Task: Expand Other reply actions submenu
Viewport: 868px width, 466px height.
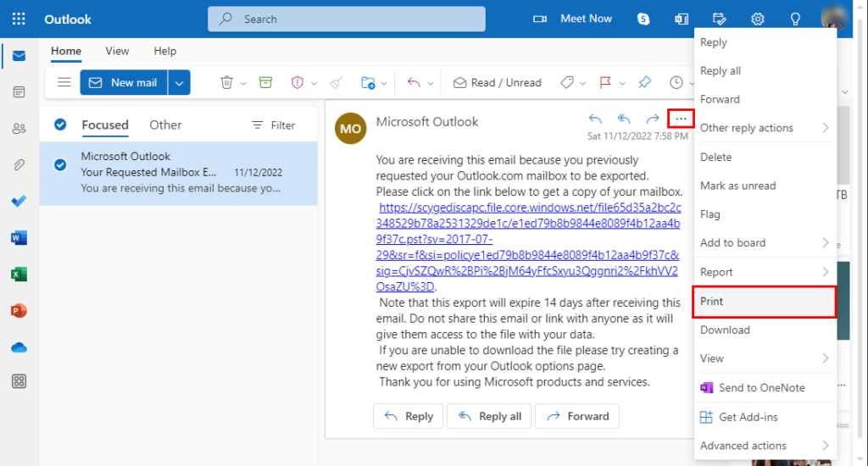Action: pos(764,128)
